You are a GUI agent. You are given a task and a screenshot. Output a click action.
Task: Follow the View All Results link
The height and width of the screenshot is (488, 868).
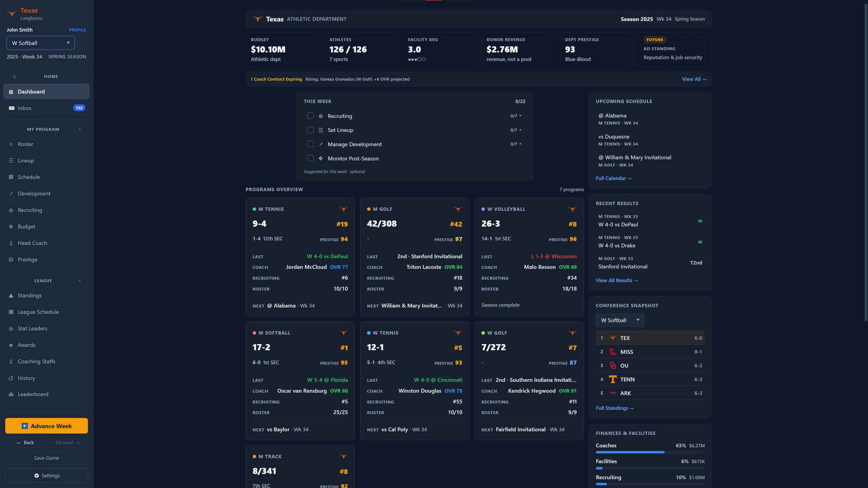click(617, 281)
